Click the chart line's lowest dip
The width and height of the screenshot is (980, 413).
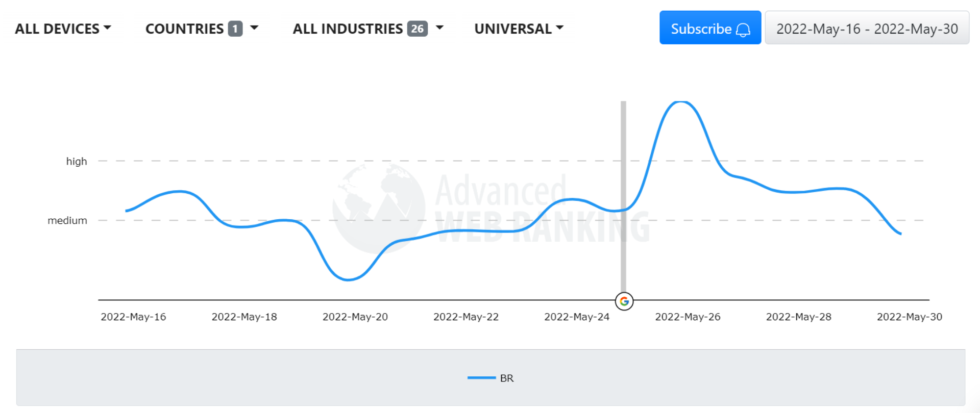click(348, 279)
